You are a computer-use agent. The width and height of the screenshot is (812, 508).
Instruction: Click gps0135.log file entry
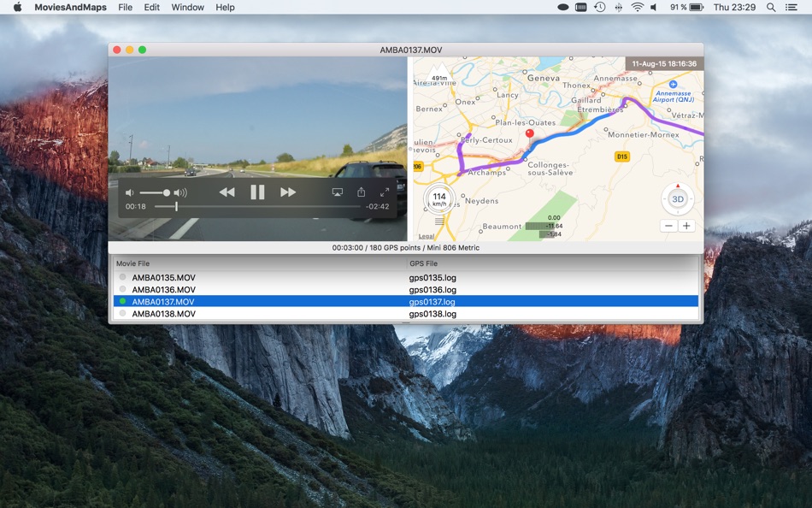[432, 278]
